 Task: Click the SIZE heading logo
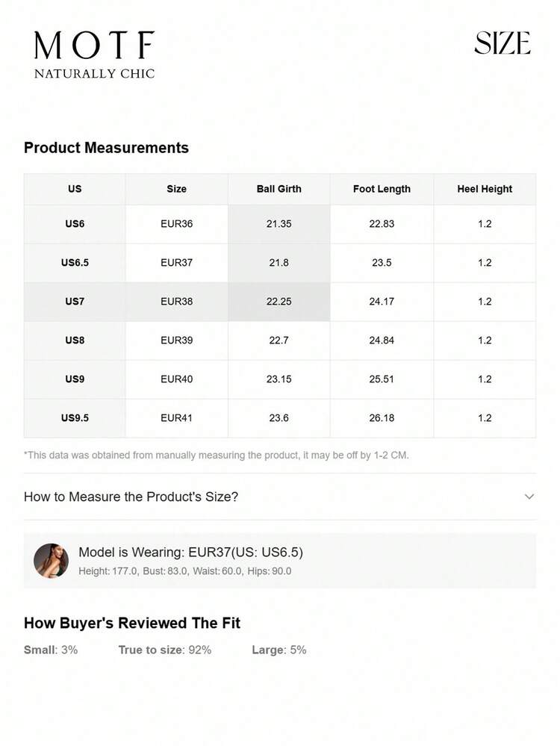coord(502,43)
